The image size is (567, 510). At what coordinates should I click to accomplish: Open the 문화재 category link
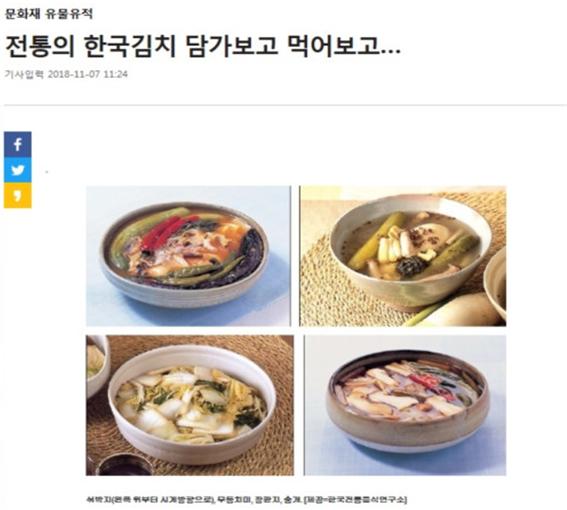tap(22, 13)
